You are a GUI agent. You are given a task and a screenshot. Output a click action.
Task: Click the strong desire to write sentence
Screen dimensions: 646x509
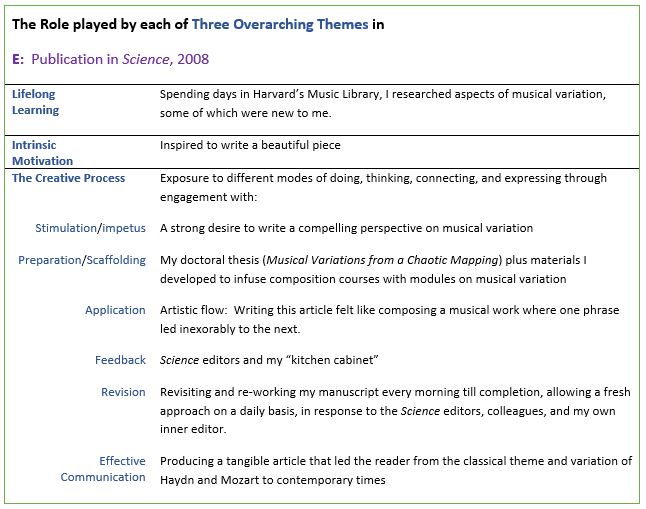[x=346, y=228]
